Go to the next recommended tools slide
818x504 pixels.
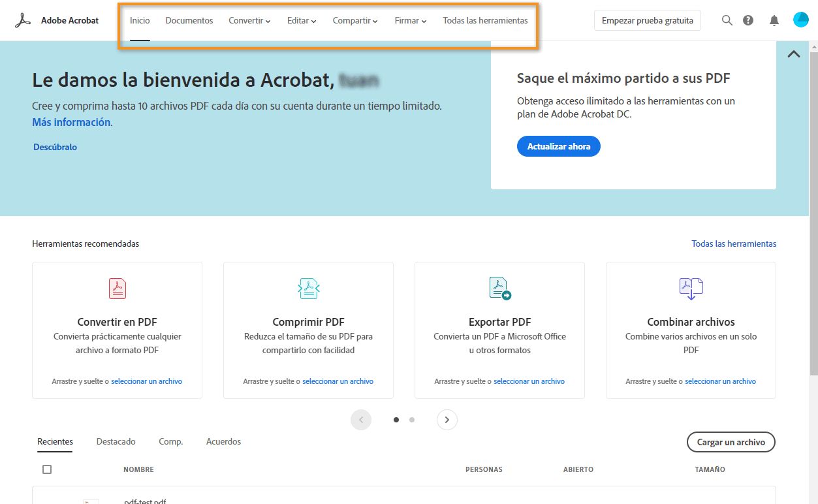(447, 420)
